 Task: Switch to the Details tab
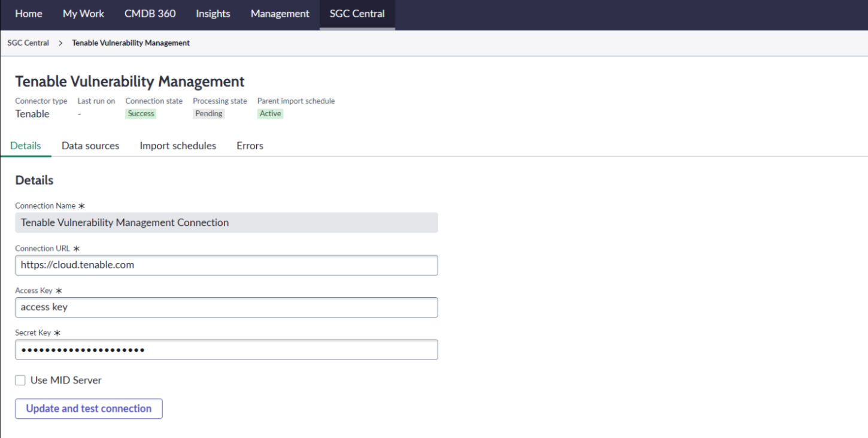pos(26,146)
